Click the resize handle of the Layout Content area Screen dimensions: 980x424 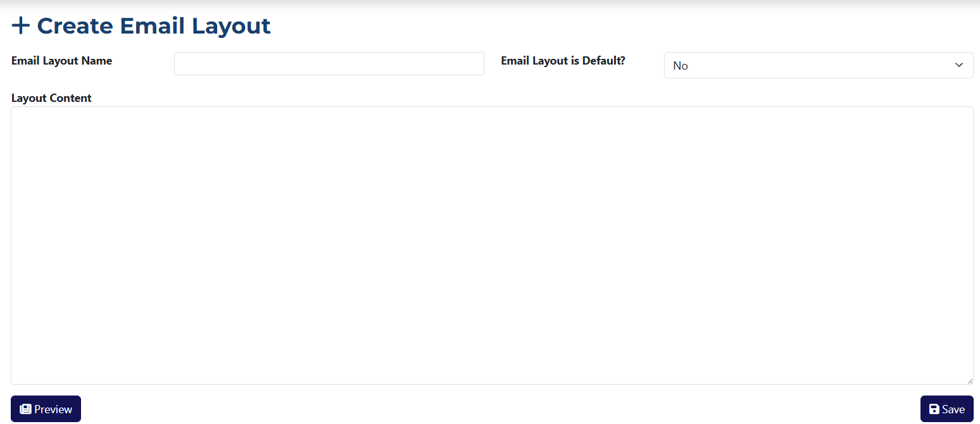pos(971,380)
